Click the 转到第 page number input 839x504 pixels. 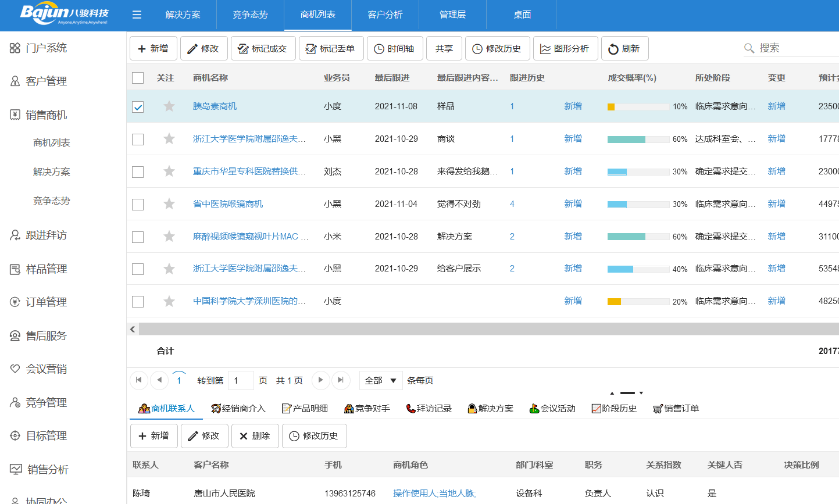click(241, 380)
